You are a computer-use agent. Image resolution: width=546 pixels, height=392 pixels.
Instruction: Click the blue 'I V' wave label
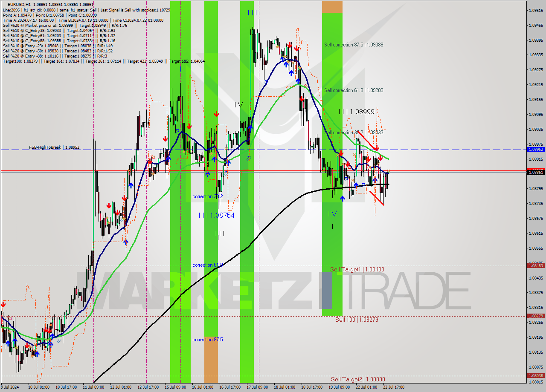click(332, 214)
